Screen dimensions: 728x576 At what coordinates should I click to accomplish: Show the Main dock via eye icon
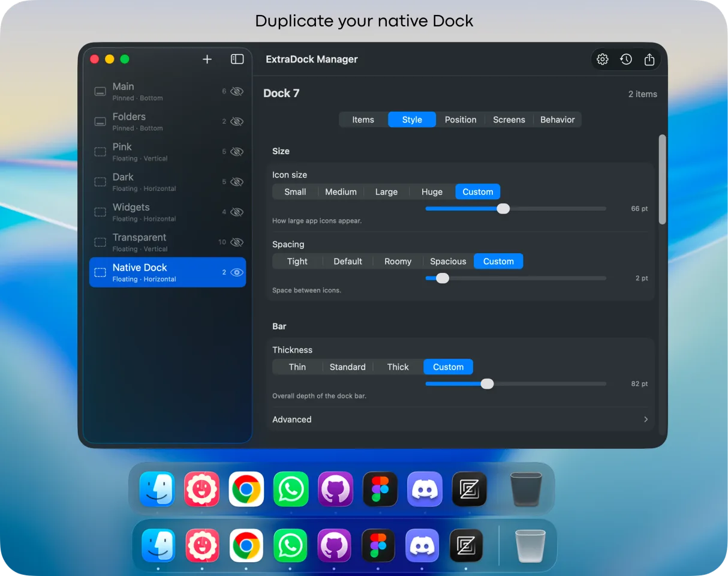click(x=237, y=91)
